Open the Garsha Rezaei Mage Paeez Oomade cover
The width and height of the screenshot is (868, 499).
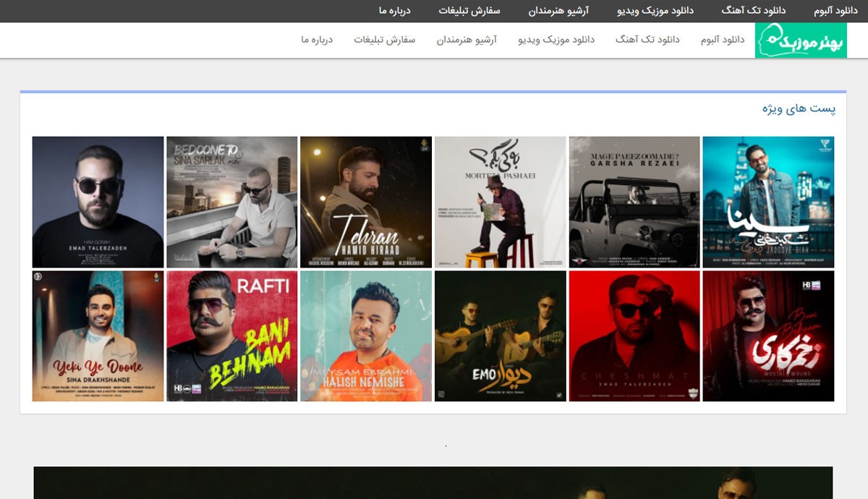tap(634, 202)
